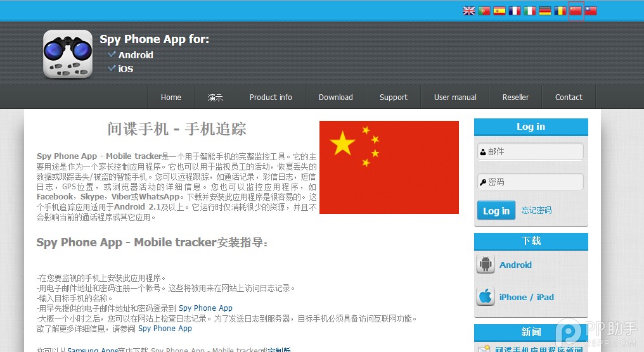Viewport: 644px width, 352px height.
Task: Go to the Download menu page
Action: (335, 97)
